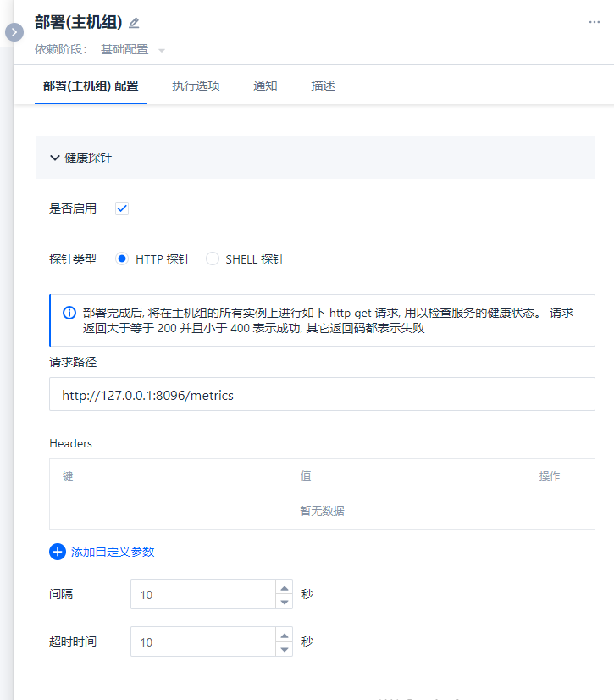Click the blue plus icon for custom parameter

[58, 552]
